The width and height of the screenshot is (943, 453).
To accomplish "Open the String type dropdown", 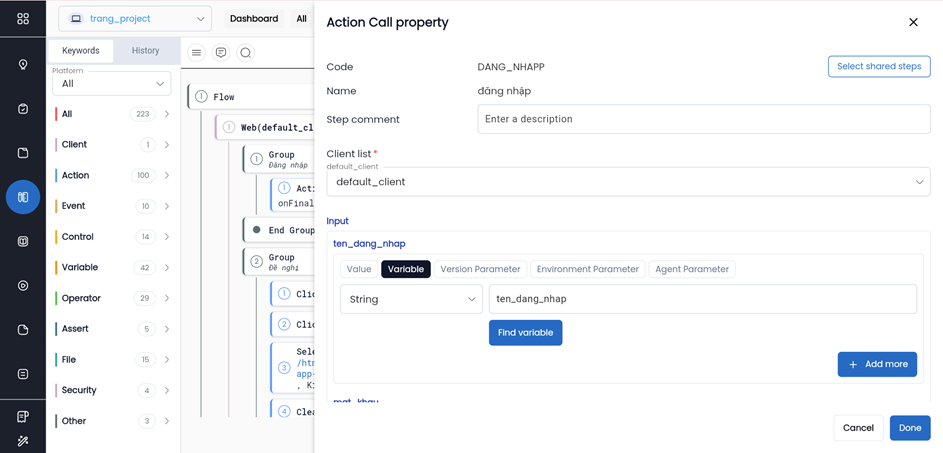I will click(x=411, y=299).
